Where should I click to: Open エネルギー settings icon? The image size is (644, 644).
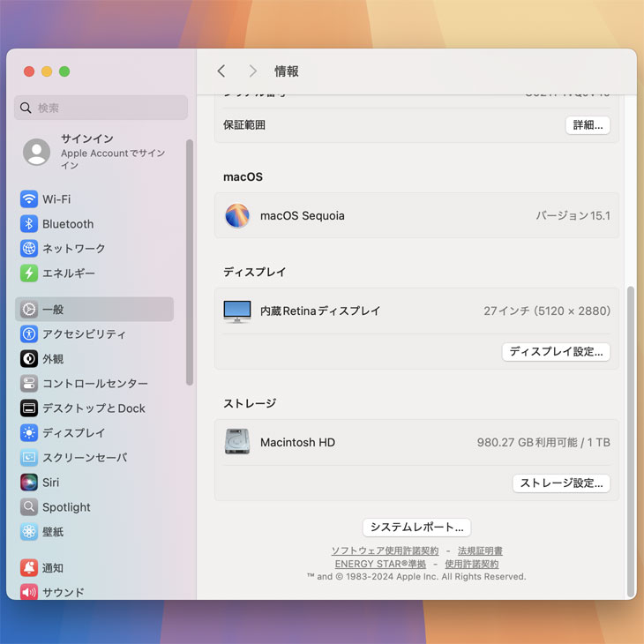[29, 273]
